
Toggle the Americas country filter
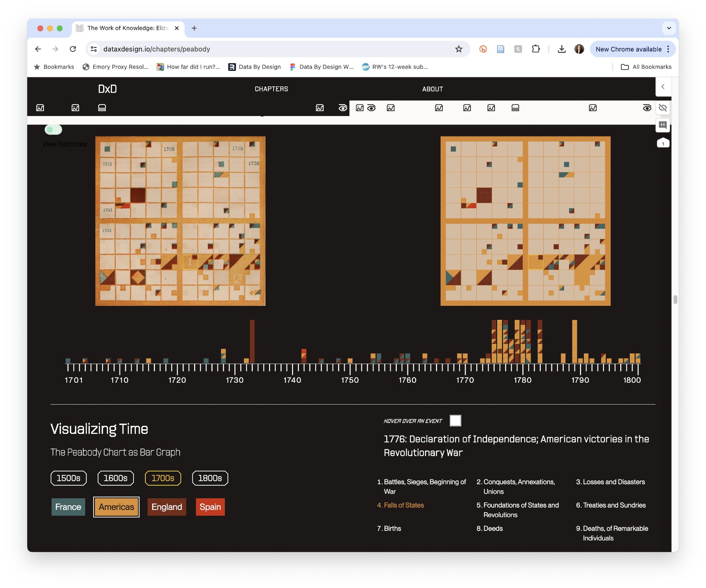[116, 507]
